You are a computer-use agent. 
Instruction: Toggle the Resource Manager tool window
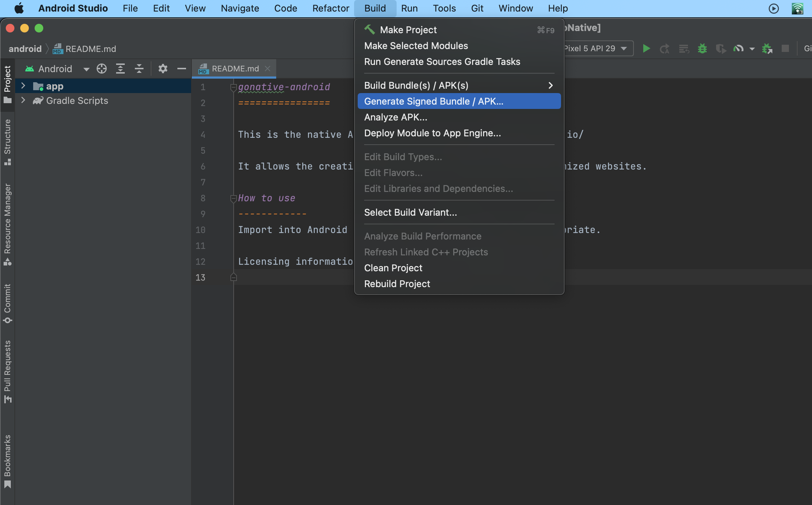[x=7, y=224]
